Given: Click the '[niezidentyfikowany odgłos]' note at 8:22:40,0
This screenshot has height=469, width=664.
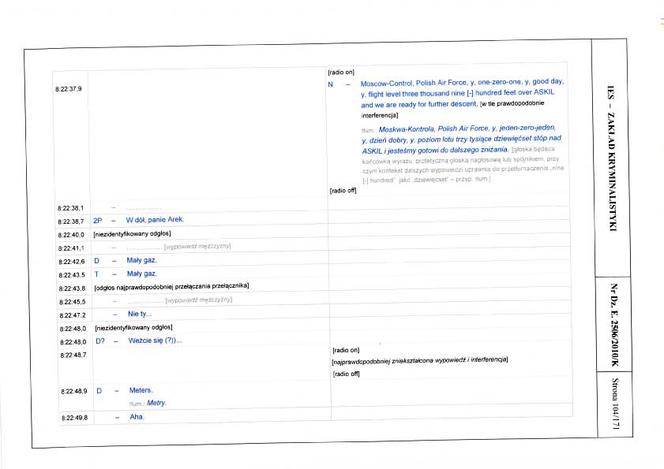Looking at the screenshot, I should 132,234.
